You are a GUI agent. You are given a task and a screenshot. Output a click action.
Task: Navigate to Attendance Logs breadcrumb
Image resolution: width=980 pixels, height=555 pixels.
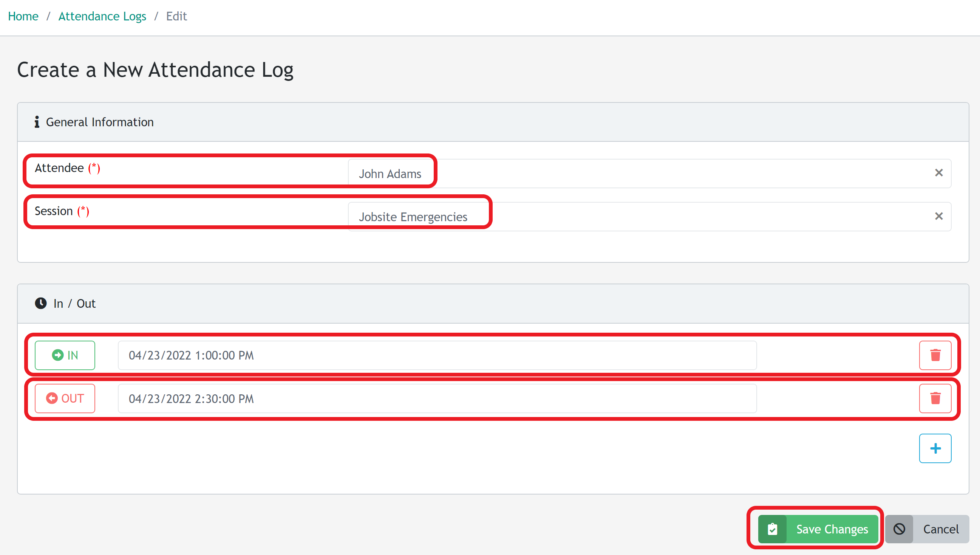pyautogui.click(x=102, y=16)
